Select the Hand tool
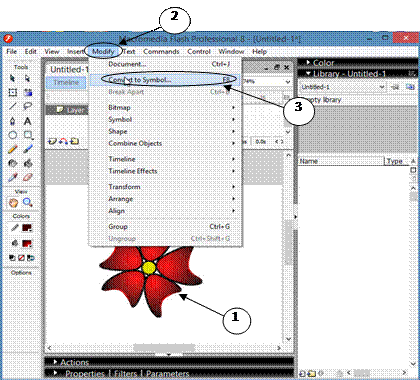The image size is (420, 380). click(13, 202)
